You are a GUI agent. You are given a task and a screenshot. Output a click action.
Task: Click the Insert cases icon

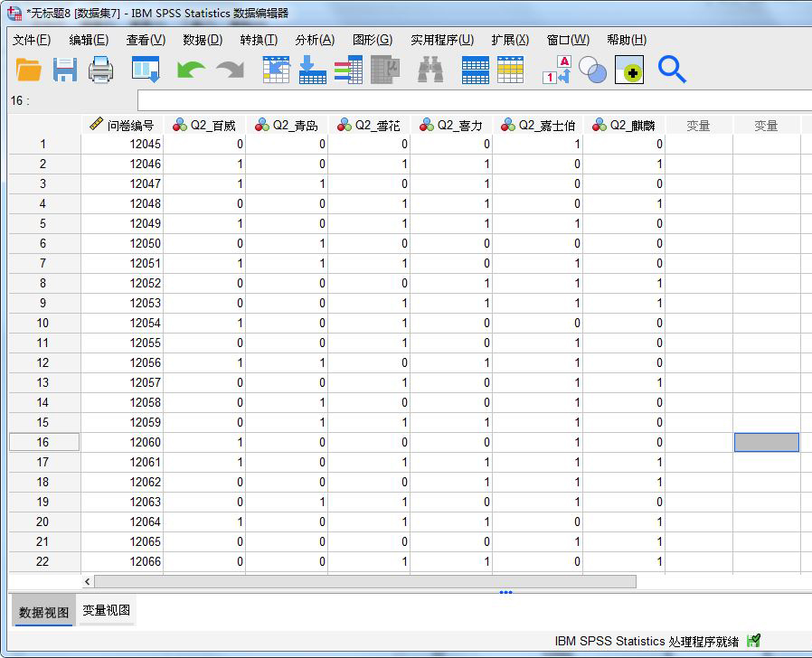coord(475,70)
